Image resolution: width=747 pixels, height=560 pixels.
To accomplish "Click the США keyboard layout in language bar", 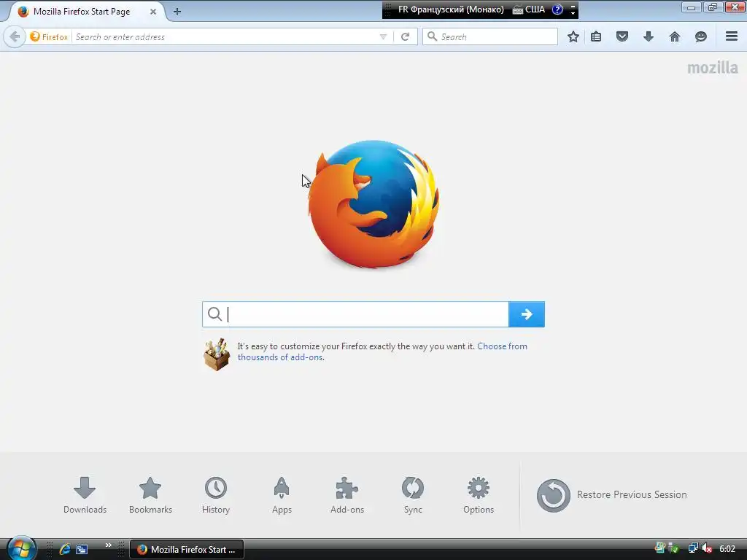I will (x=529, y=9).
